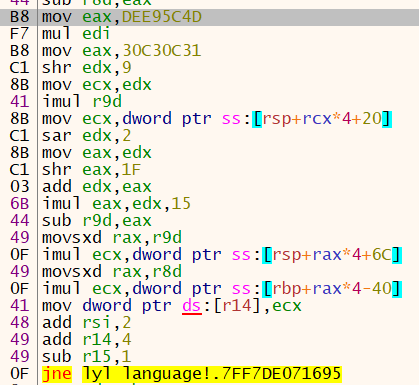
Task: Click the 'mov eax,30C30C31' instruction
Action: pos(122,51)
